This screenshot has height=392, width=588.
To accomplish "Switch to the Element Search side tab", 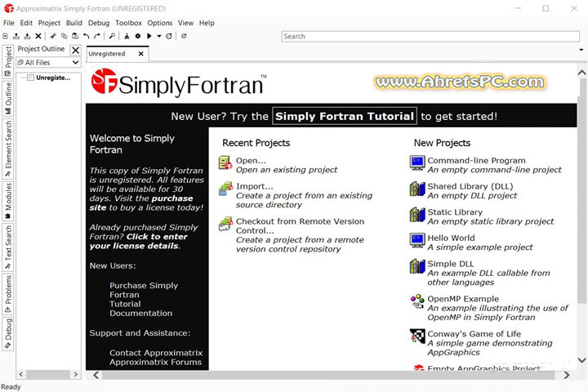I will (8, 149).
